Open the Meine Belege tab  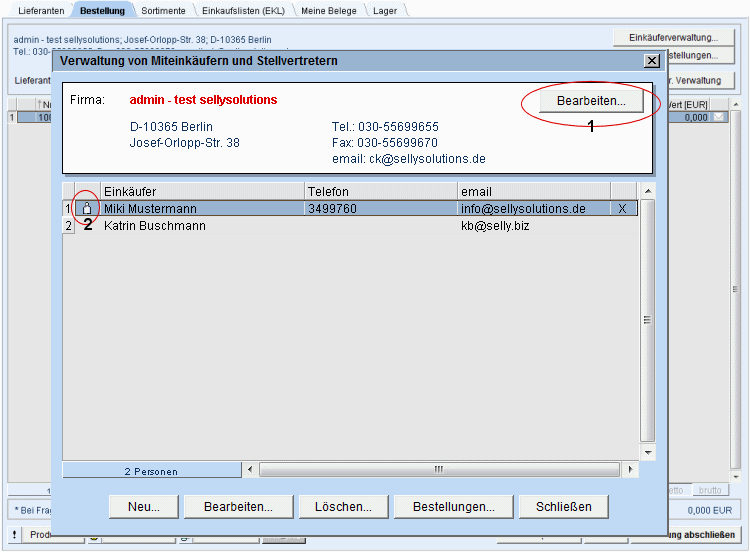coord(331,10)
